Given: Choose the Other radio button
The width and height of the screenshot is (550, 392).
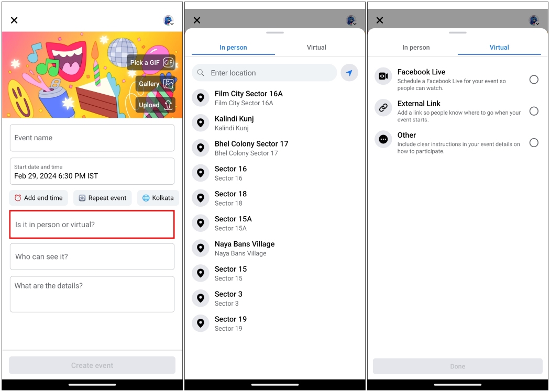Looking at the screenshot, I should [533, 142].
